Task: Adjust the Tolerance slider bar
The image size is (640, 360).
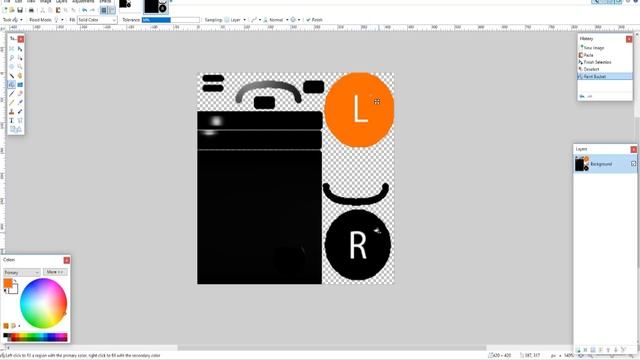Action: [171, 20]
